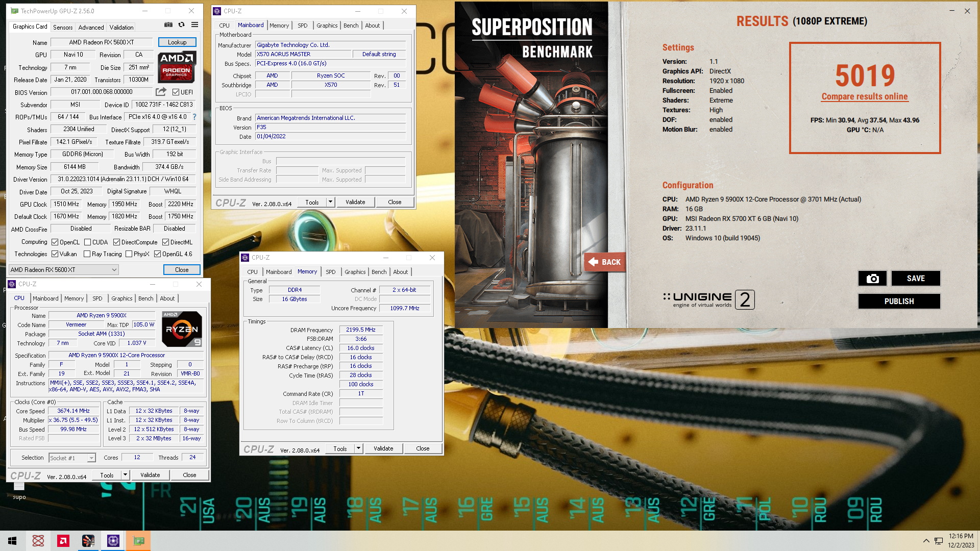Toggle OpenCL checkbox
Screen dimensions: 980x551
[x=55, y=242]
